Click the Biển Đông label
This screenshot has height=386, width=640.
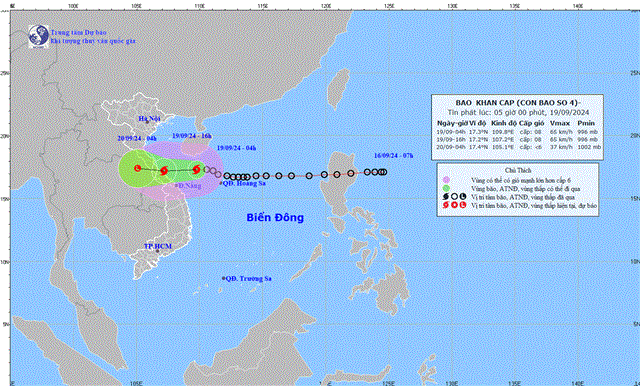[x=275, y=217]
